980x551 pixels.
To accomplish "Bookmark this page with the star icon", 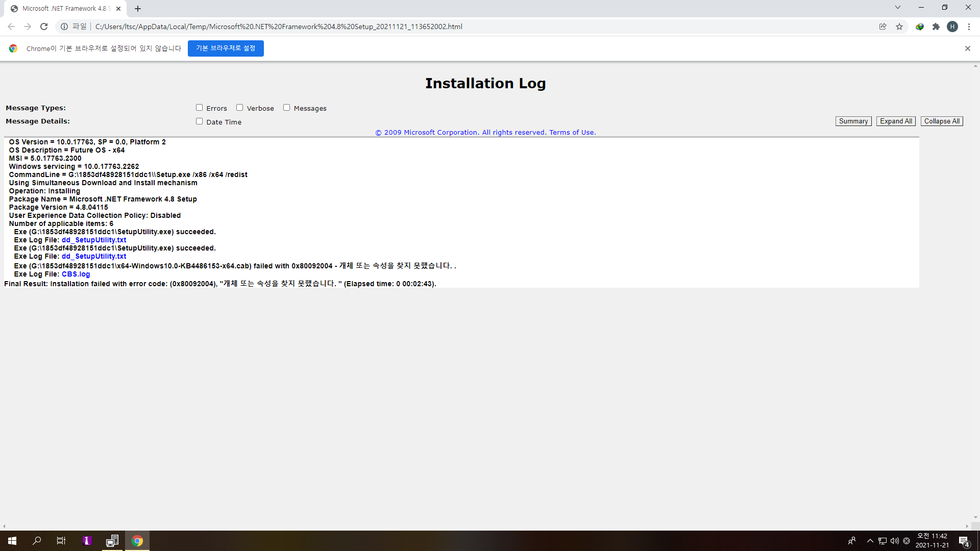I will point(899,27).
